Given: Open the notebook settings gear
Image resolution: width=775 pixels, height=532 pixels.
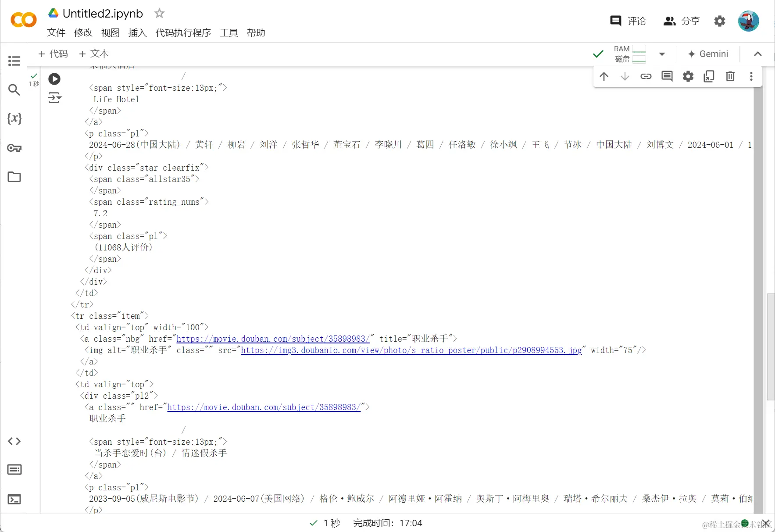Looking at the screenshot, I should [x=720, y=21].
